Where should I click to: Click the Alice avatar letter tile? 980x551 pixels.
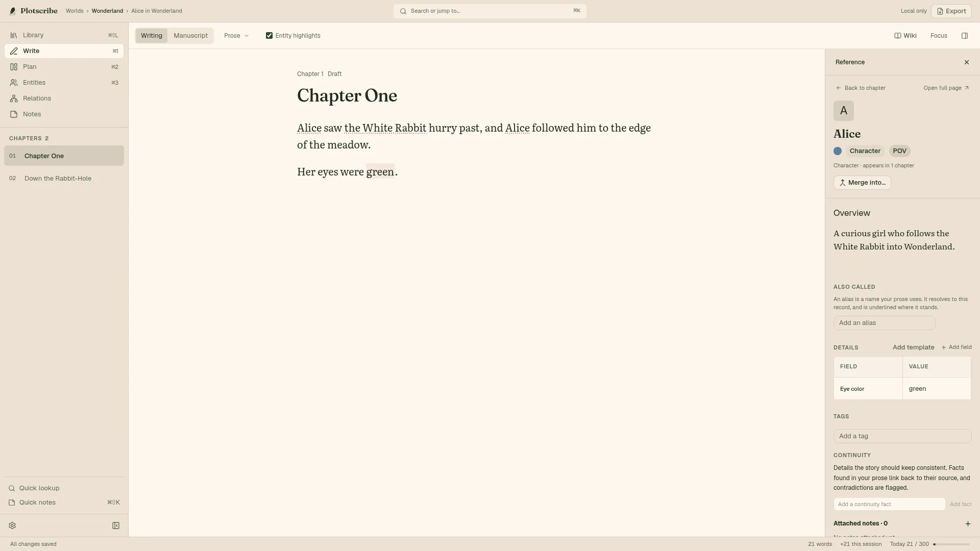coord(844,111)
